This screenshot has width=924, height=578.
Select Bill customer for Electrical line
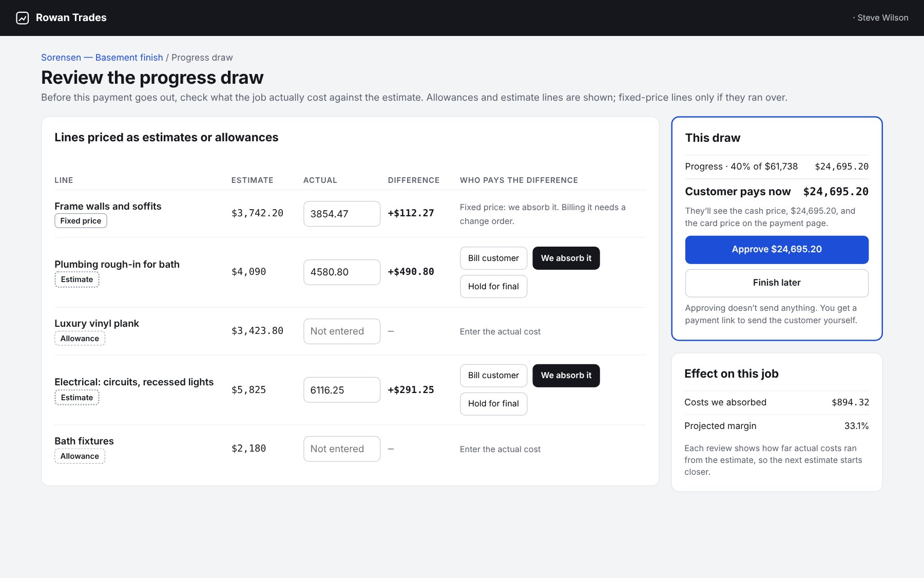pyautogui.click(x=493, y=376)
